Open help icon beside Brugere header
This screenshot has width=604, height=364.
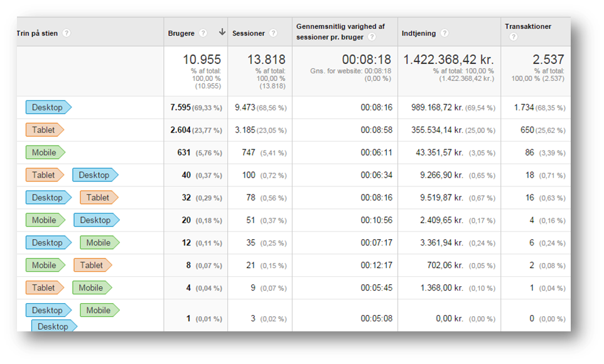203,33
